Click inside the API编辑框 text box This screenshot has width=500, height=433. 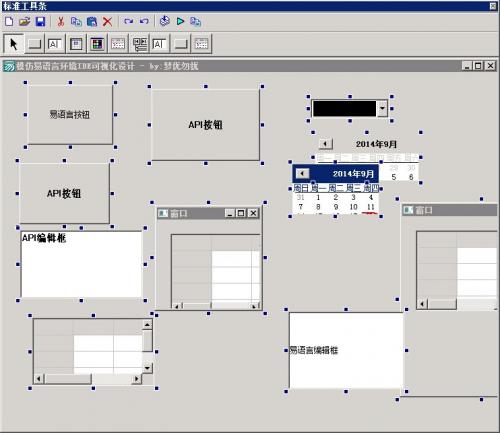pos(81,264)
